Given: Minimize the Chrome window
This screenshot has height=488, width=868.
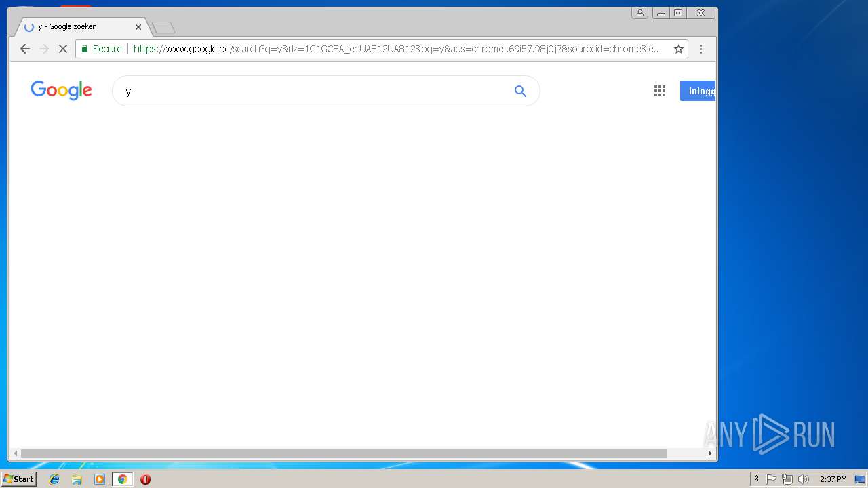Looking at the screenshot, I should click(660, 13).
